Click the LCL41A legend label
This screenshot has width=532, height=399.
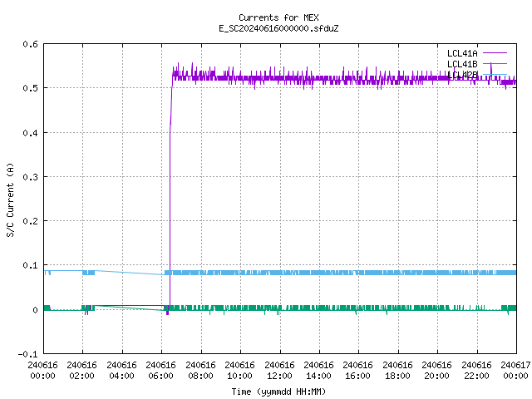tap(462, 53)
